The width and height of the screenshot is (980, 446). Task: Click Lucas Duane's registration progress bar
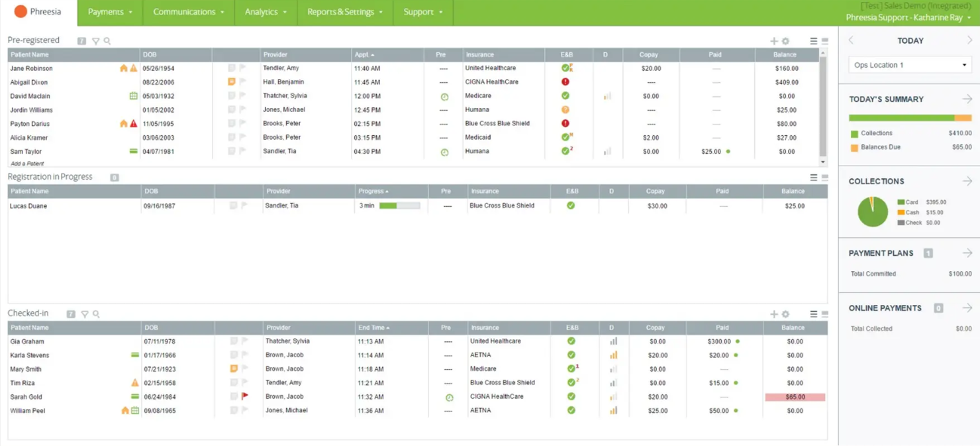click(400, 206)
